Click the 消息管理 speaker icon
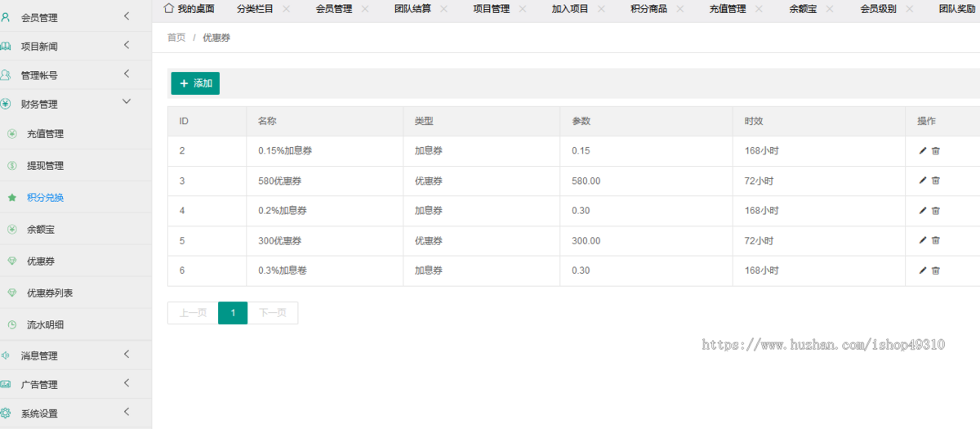Image resolution: width=980 pixels, height=429 pixels. click(6, 355)
